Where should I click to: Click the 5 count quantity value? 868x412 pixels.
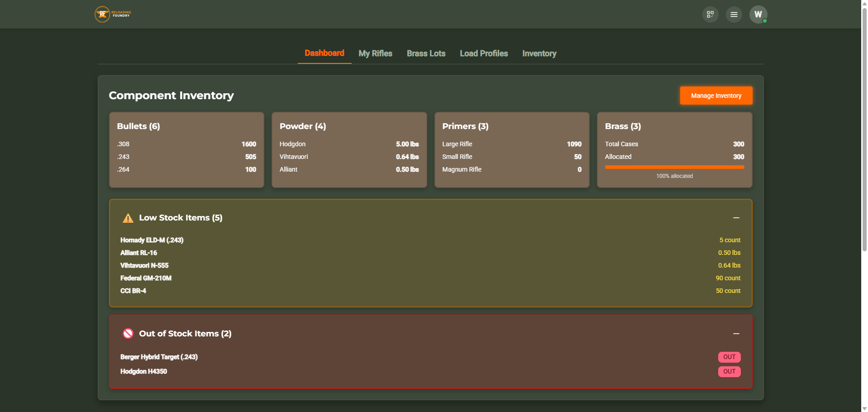pyautogui.click(x=730, y=240)
